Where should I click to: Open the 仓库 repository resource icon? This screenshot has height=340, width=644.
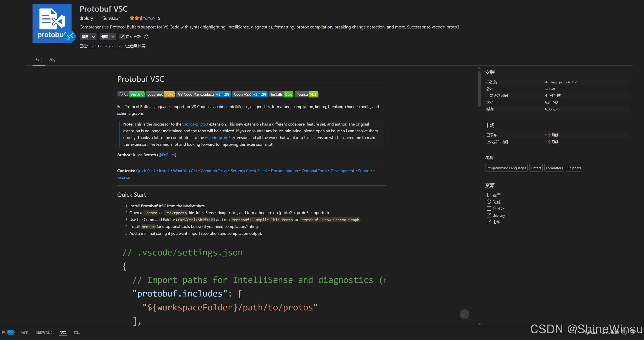[x=489, y=195]
